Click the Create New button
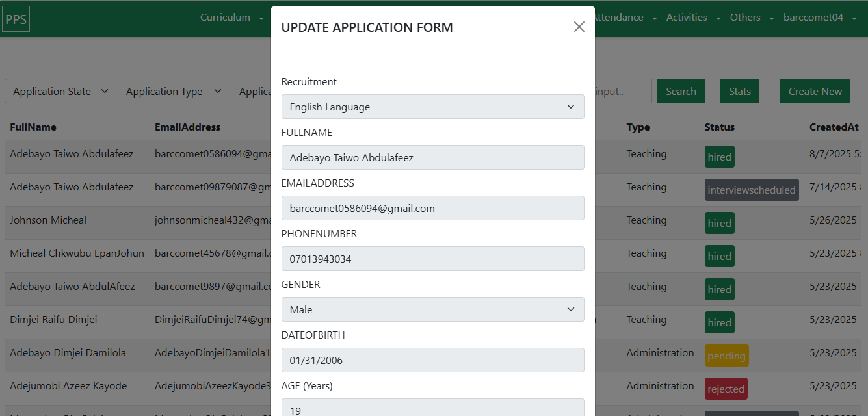The image size is (868, 416). (815, 92)
